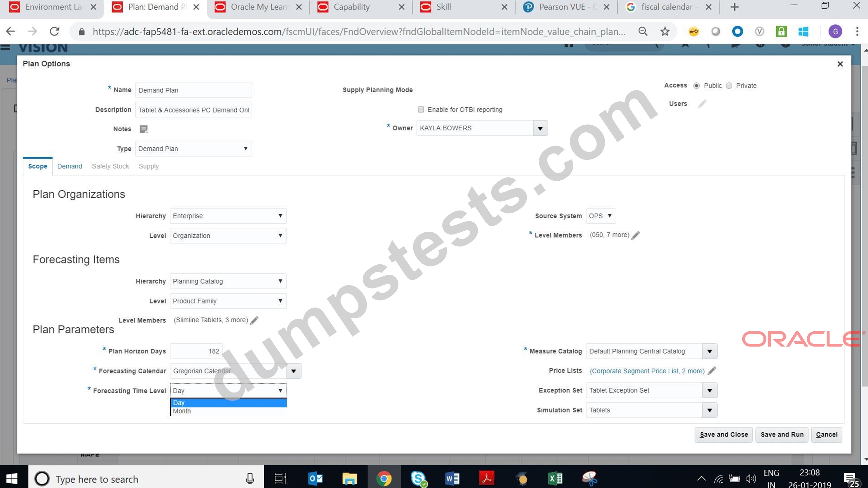Open Excel from the taskbar

pyautogui.click(x=555, y=478)
